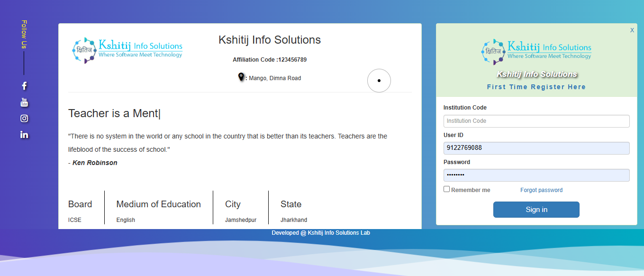Image resolution: width=644 pixels, height=276 pixels.
Task: Click the 'Institution Code' field label
Action: coord(465,108)
